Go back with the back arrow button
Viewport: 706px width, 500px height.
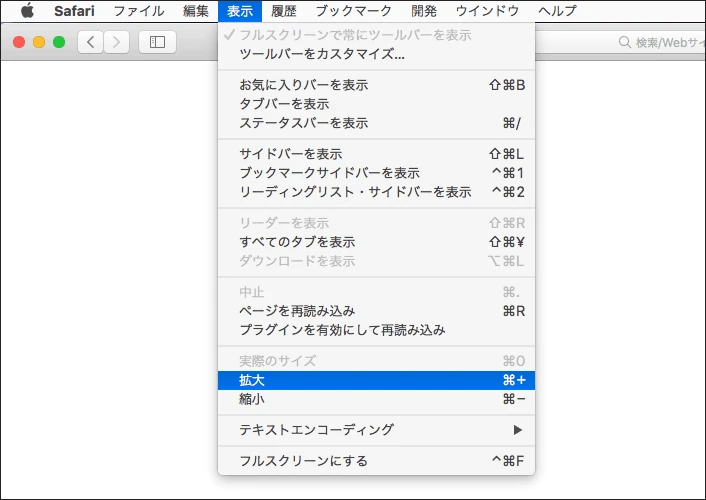91,42
